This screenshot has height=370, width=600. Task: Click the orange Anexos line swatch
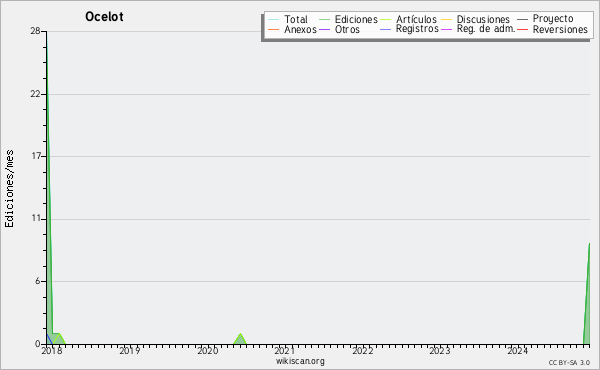click(274, 29)
